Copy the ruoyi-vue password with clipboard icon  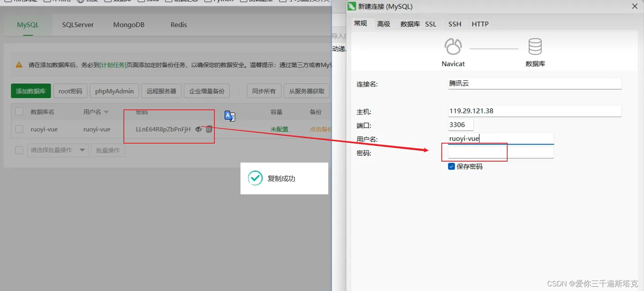click(209, 129)
